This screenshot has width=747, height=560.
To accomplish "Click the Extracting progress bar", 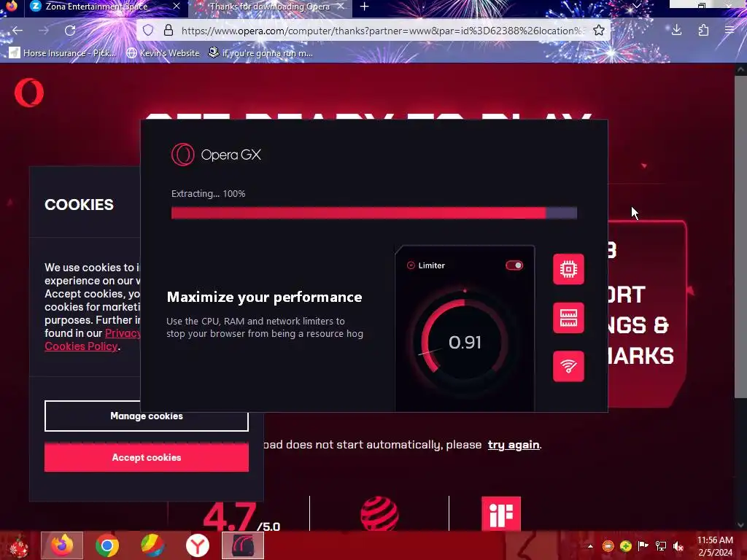I will pyautogui.click(x=374, y=213).
